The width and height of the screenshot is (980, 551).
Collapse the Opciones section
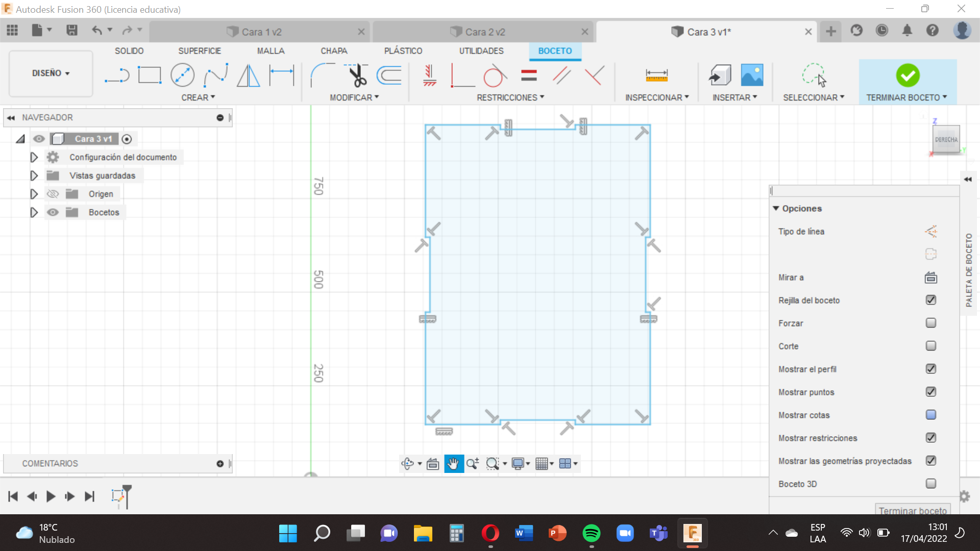pyautogui.click(x=776, y=208)
